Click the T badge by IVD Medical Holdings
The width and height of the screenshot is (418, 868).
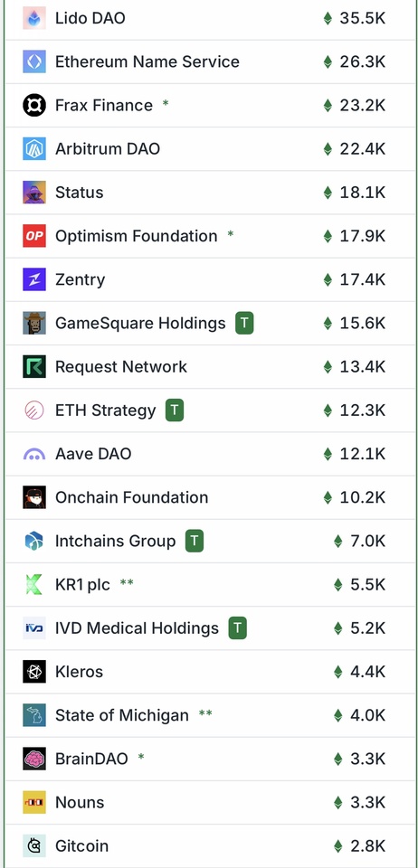pyautogui.click(x=238, y=628)
